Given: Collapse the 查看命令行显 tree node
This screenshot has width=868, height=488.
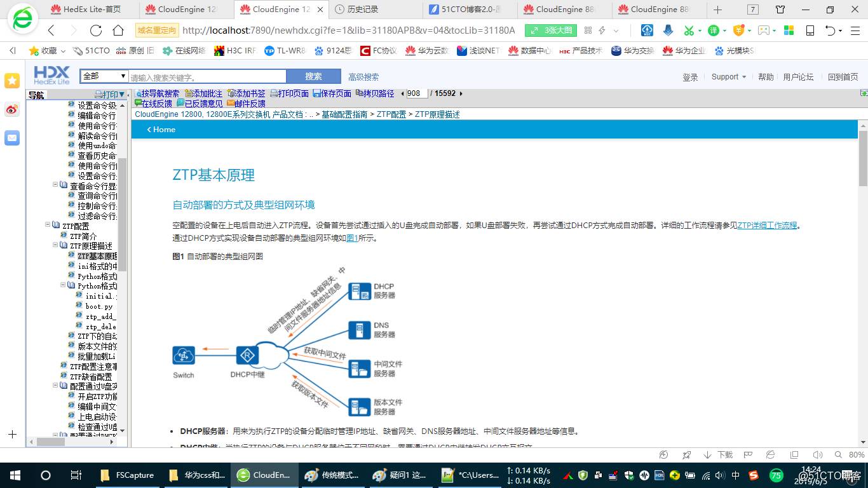Looking at the screenshot, I should point(55,186).
